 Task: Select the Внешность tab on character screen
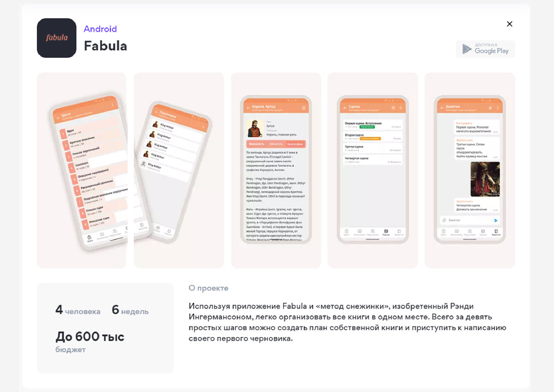tap(256, 145)
